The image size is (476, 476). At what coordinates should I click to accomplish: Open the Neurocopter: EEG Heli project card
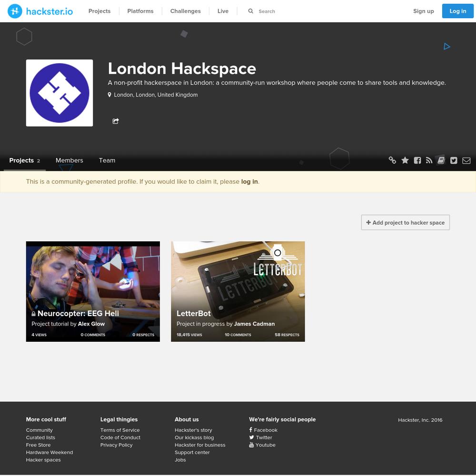pyautogui.click(x=93, y=291)
